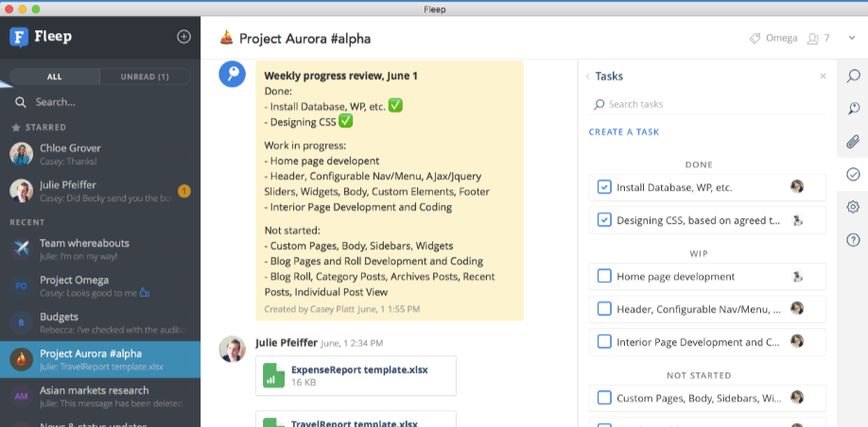Open the search icon in right sidebar
868x427 pixels.
tap(852, 76)
